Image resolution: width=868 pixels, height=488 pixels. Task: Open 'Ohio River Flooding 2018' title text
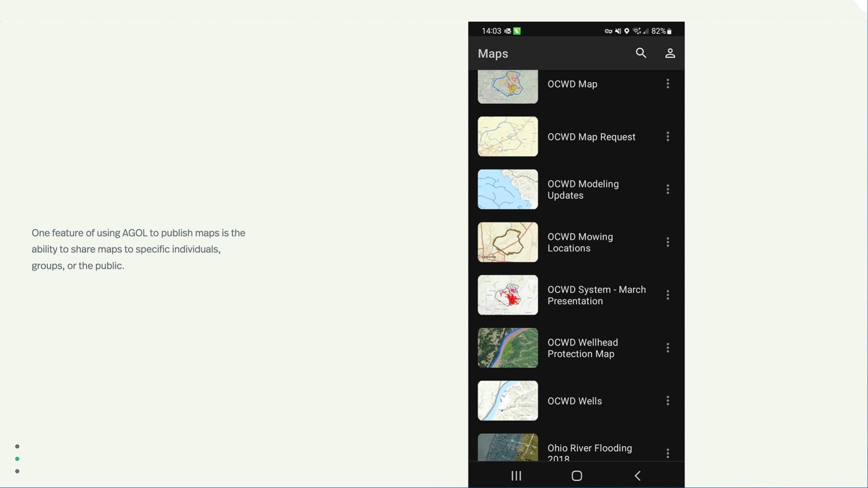coord(590,453)
